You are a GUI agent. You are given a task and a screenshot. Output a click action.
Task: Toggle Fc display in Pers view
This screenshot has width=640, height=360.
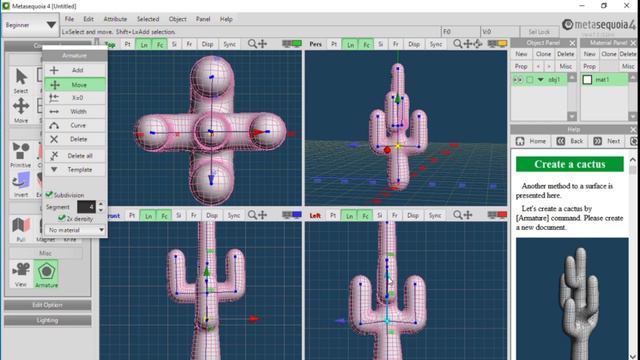click(366, 44)
